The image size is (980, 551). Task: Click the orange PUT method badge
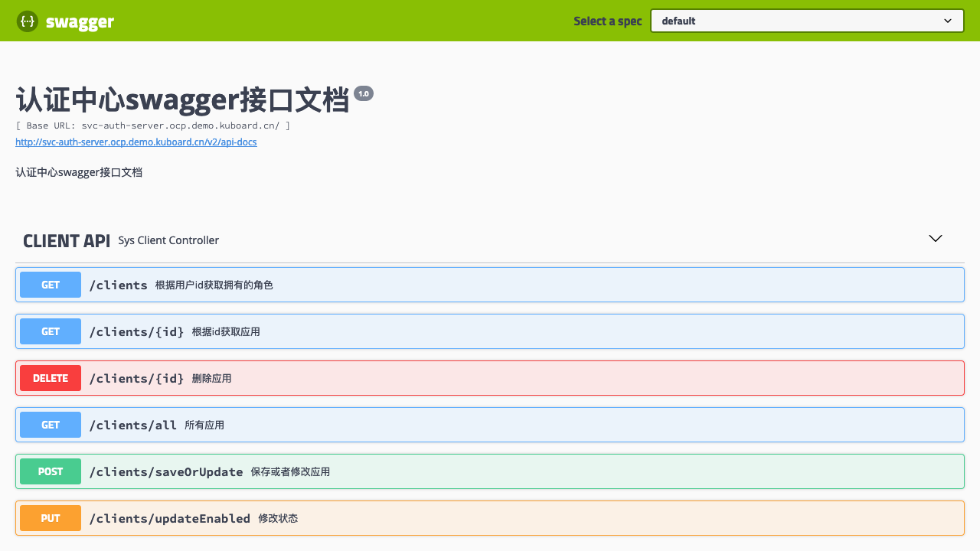(x=51, y=518)
